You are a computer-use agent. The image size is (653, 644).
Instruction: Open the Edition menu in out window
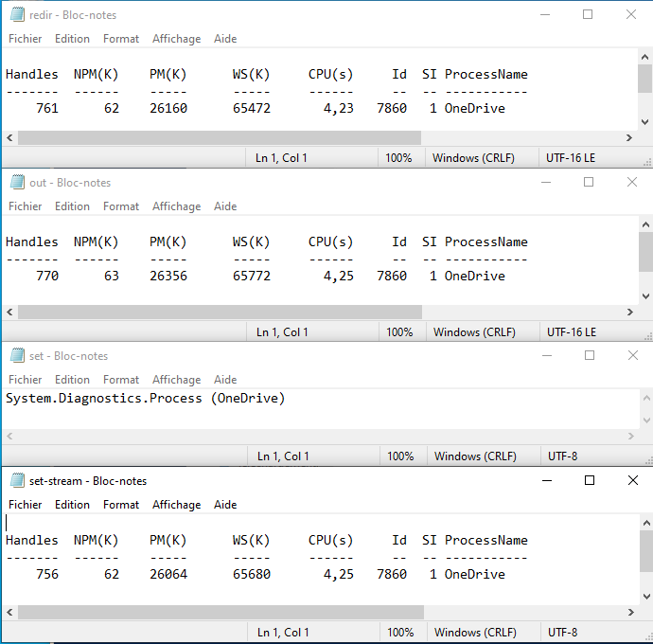pyautogui.click(x=72, y=206)
